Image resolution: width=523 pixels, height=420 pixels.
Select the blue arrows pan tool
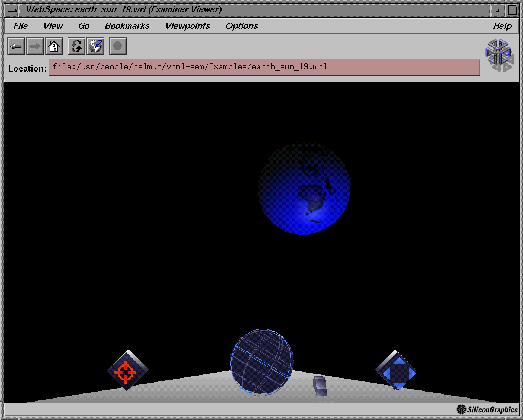coord(396,370)
